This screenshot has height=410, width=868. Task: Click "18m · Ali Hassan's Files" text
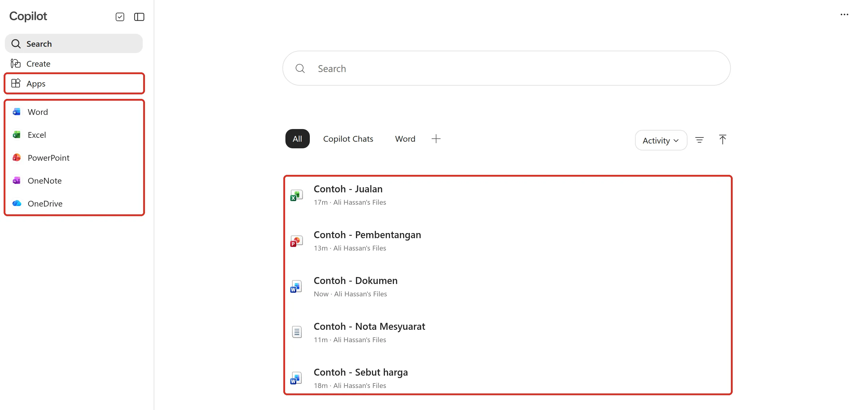click(x=350, y=386)
